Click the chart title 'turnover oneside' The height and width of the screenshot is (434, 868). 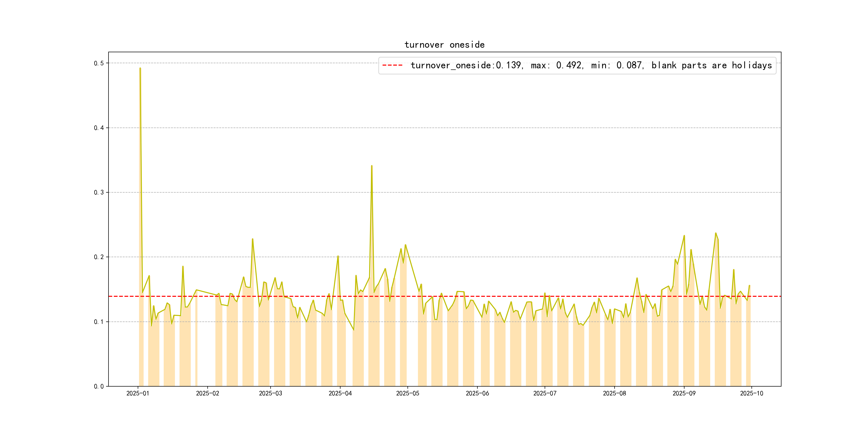coord(444,45)
